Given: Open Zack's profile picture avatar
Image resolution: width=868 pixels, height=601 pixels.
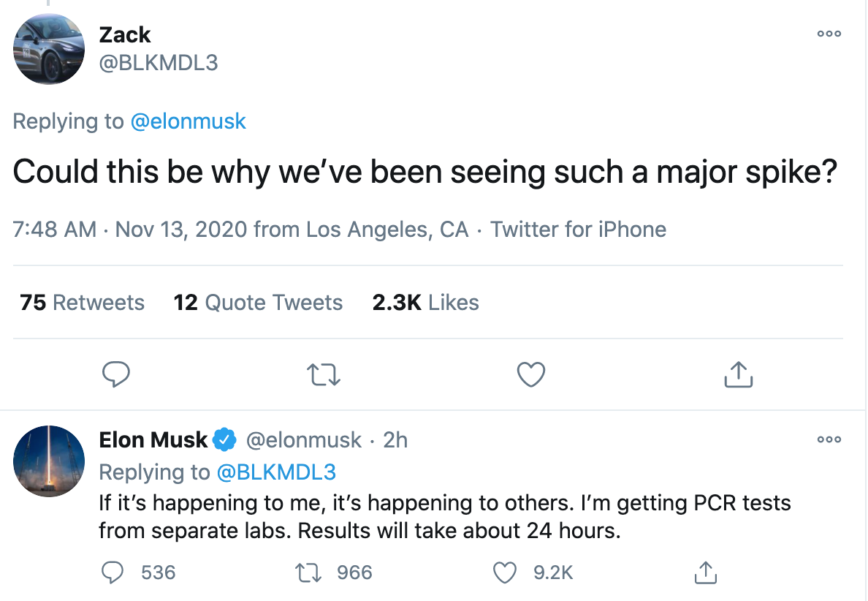Looking at the screenshot, I should [50, 48].
